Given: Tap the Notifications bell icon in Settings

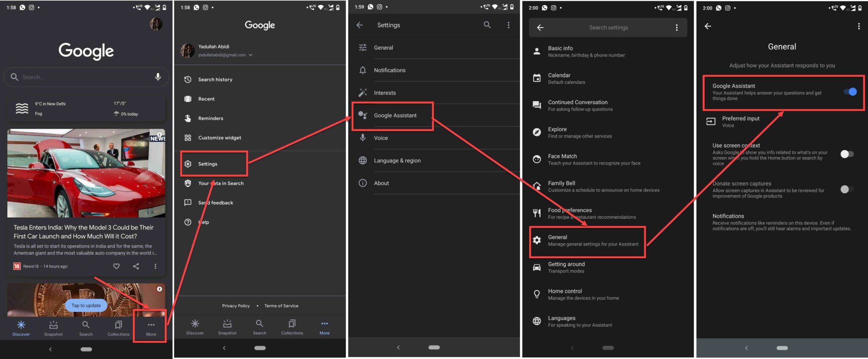Looking at the screenshot, I should (362, 70).
